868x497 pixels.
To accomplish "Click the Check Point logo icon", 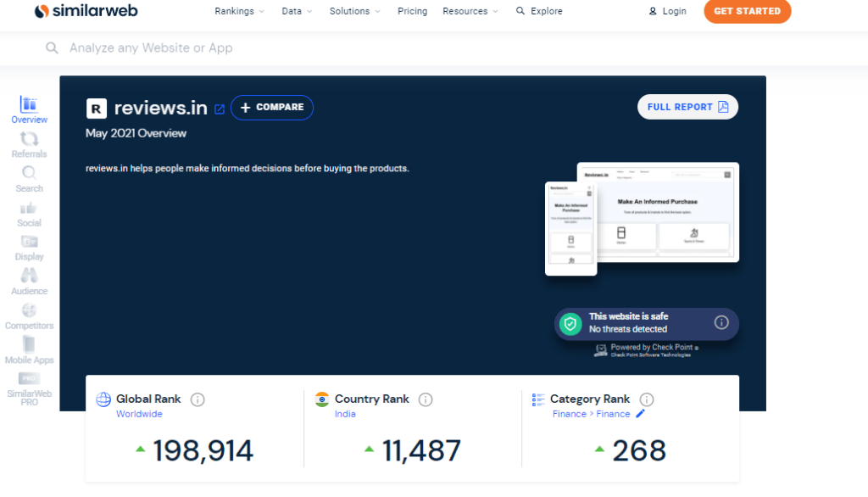I will tap(601, 350).
